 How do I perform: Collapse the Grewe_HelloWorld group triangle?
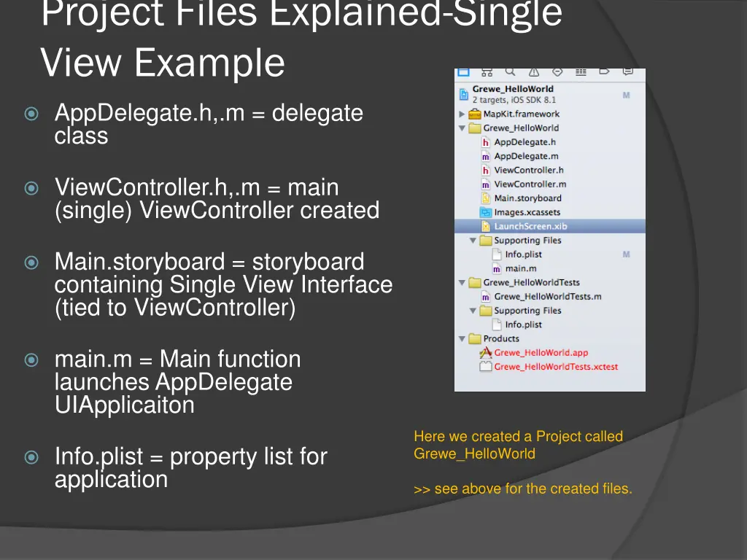462,128
